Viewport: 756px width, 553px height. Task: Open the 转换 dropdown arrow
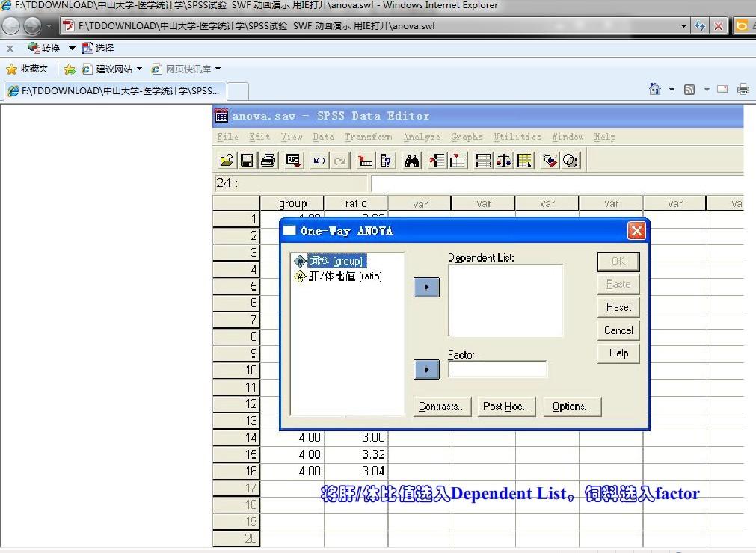coord(72,48)
